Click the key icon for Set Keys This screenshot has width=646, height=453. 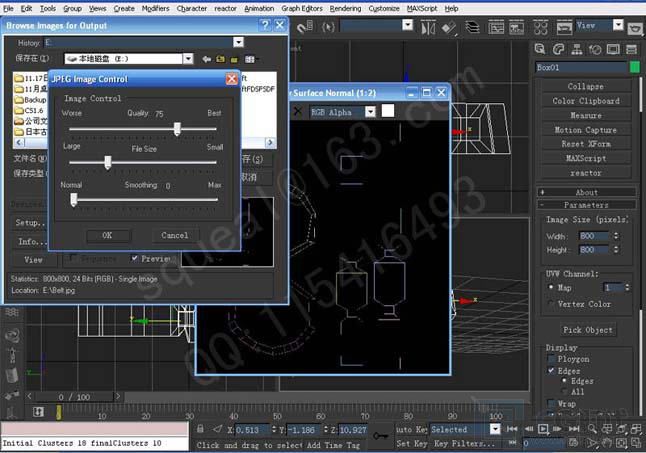point(380,435)
